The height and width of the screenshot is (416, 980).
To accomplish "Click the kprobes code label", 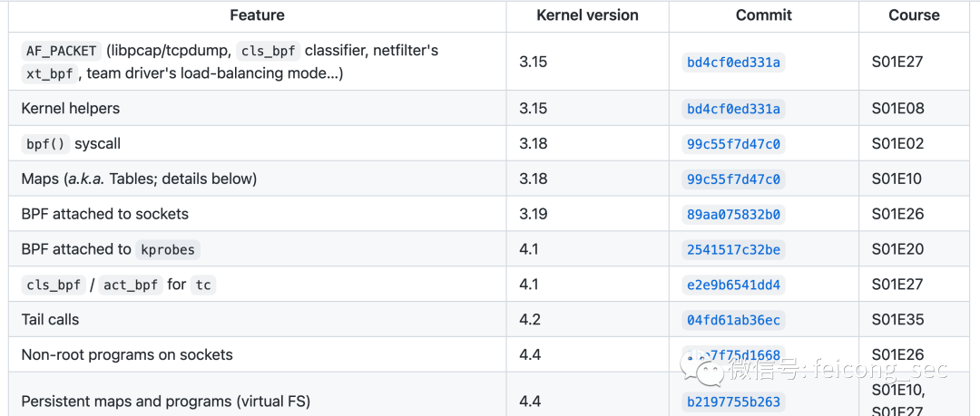I will (x=168, y=250).
